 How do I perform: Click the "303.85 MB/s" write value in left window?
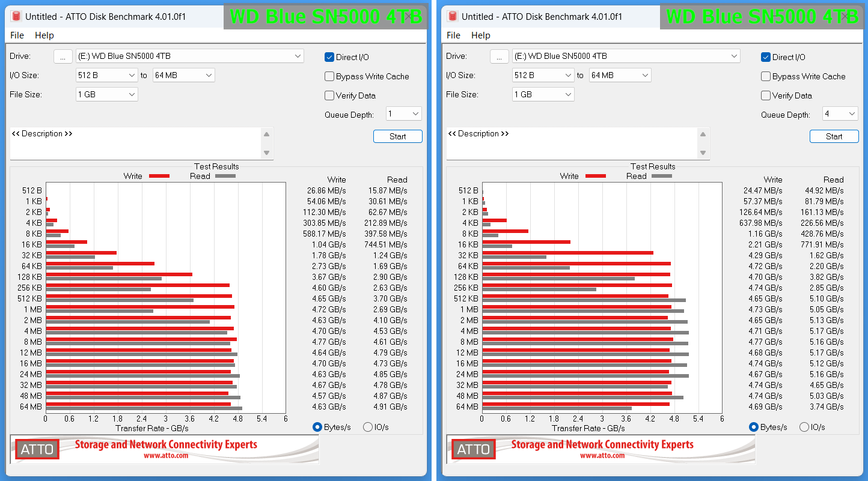click(x=325, y=223)
